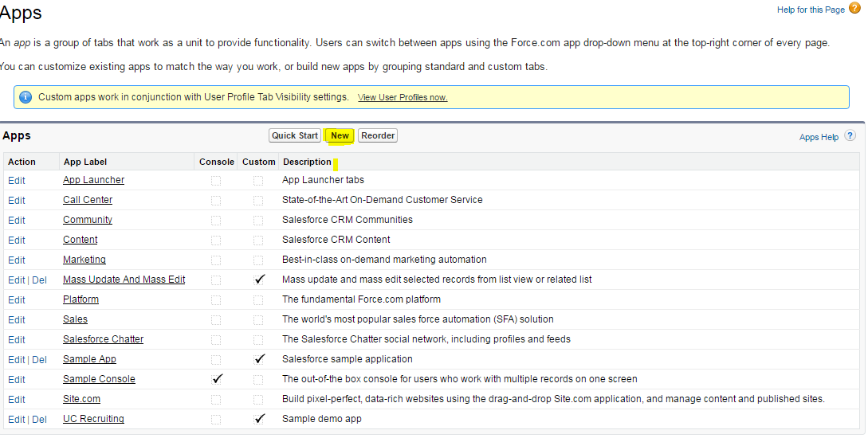Click Edit for Community app
This screenshot has height=442, width=868.
[17, 220]
